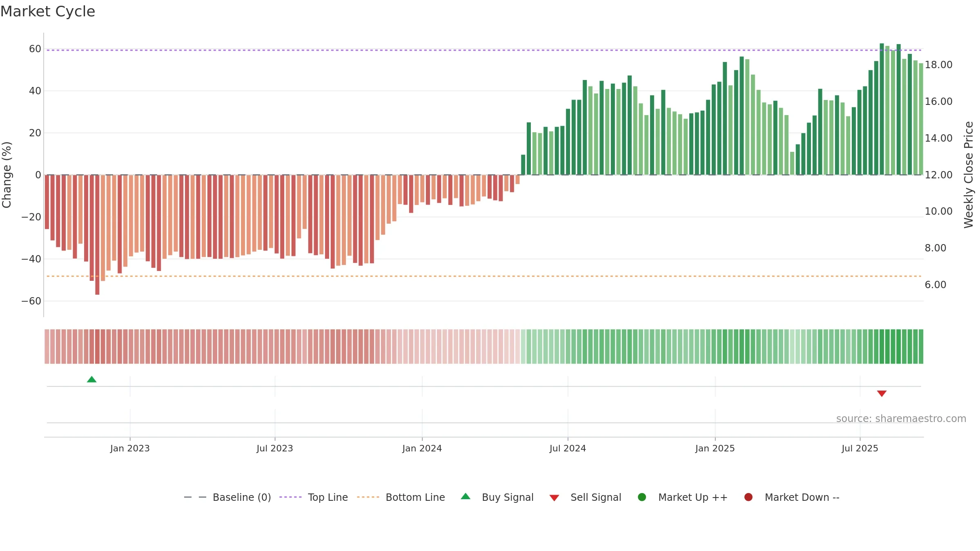Viewport: 980px width, 551px height.
Task: Click the Change (%) axis title
Action: [7, 175]
